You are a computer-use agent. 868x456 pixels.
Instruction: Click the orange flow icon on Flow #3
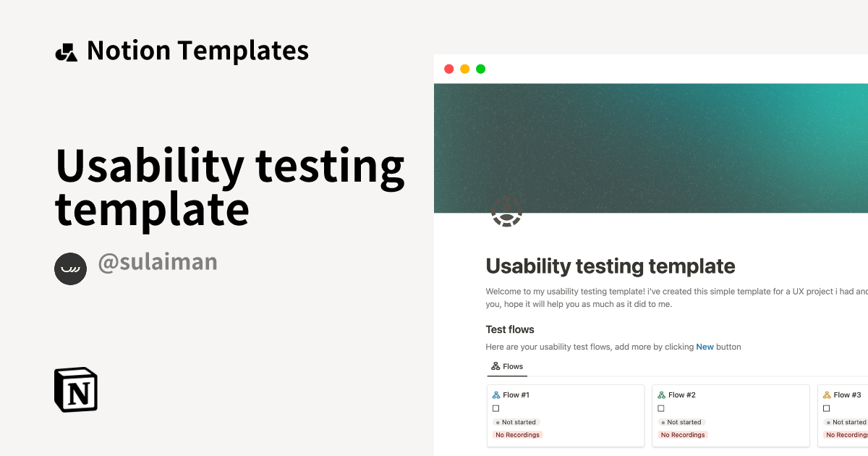[x=826, y=394]
